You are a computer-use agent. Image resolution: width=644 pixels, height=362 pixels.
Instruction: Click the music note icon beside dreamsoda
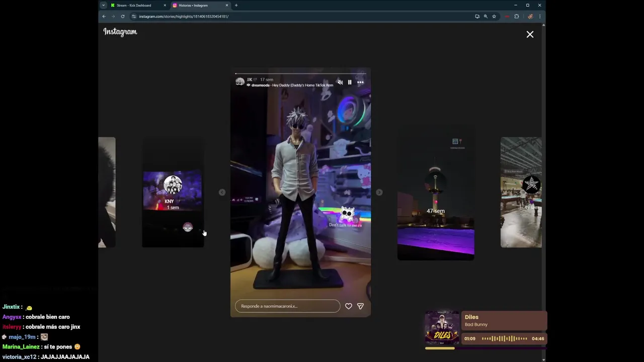click(248, 85)
